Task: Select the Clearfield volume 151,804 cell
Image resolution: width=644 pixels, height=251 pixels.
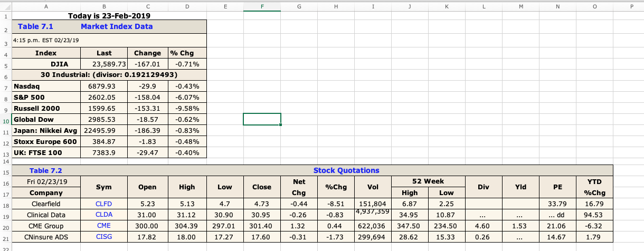Action: coord(373,204)
